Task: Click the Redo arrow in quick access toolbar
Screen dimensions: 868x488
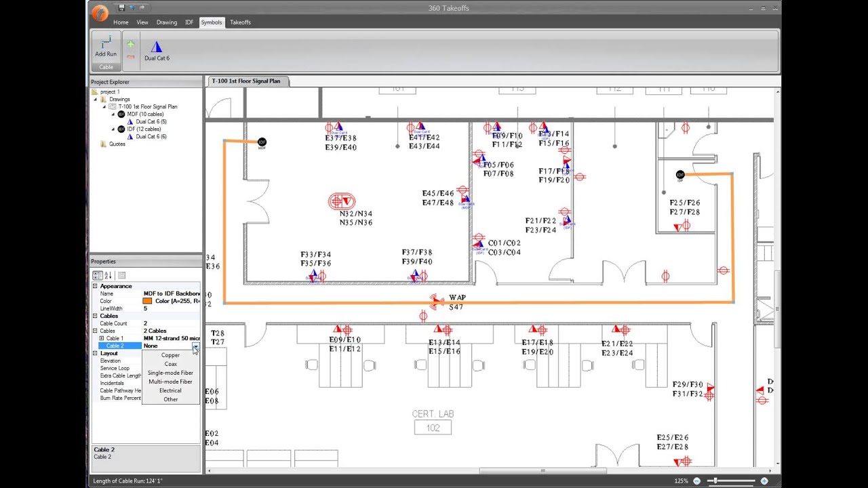Action: tap(142, 7)
